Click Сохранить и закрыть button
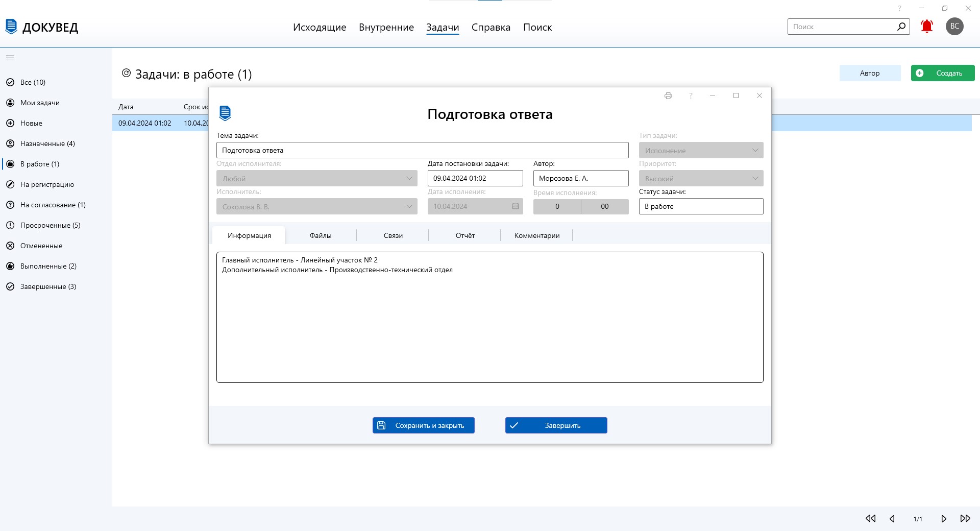This screenshot has width=980, height=531. click(x=424, y=425)
